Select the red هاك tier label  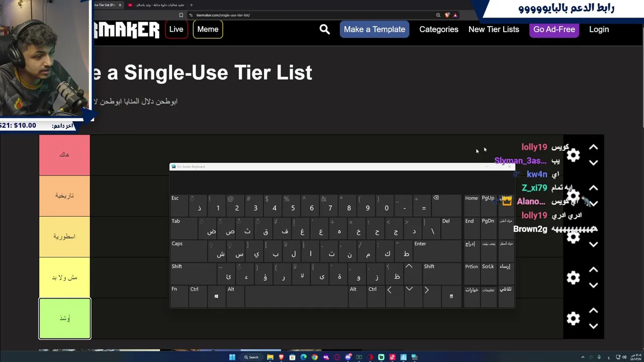pyautogui.click(x=64, y=155)
